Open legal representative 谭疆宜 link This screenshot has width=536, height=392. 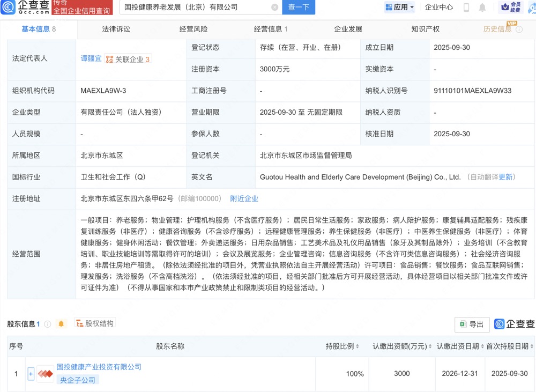91,58
